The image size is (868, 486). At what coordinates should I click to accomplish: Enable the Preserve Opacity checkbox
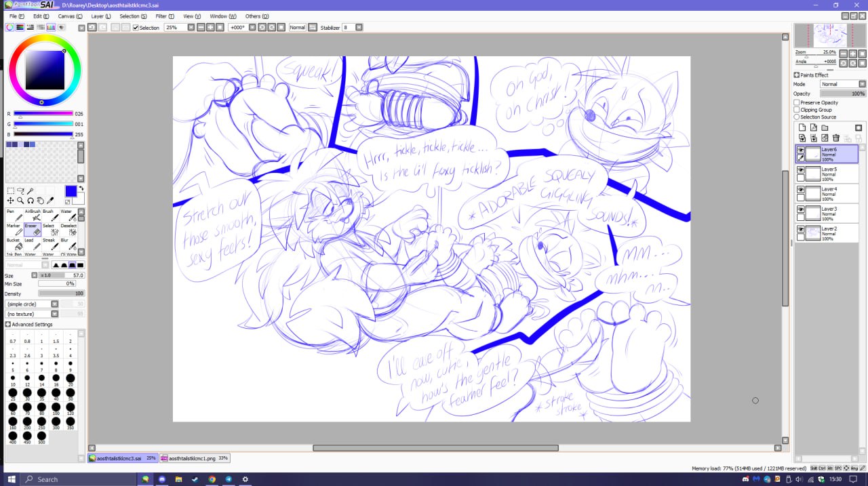point(797,102)
